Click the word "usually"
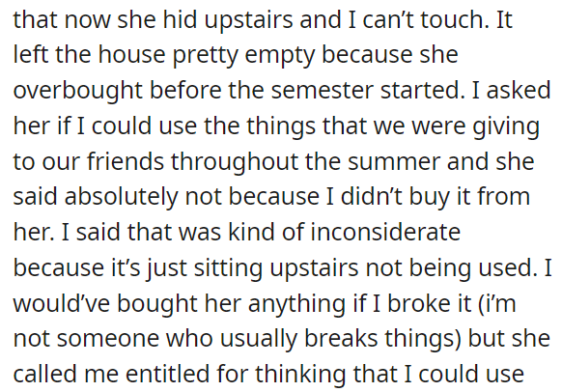Image resolution: width=562 pixels, height=392 pixels. click(259, 339)
